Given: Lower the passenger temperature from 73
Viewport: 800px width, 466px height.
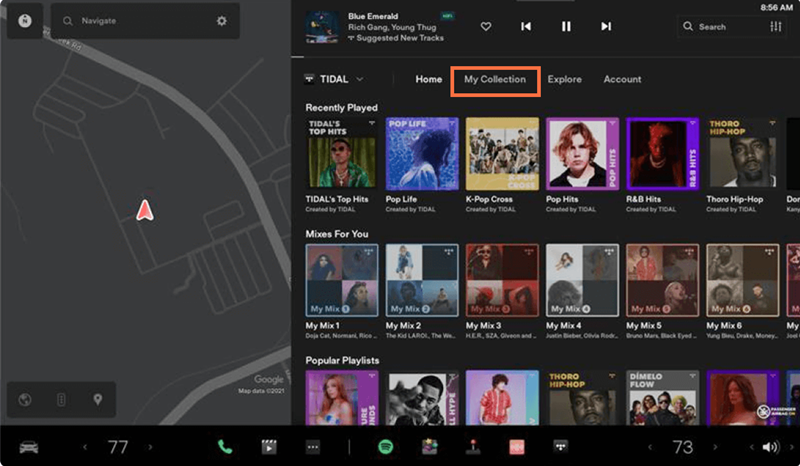Looking at the screenshot, I should coord(650,447).
